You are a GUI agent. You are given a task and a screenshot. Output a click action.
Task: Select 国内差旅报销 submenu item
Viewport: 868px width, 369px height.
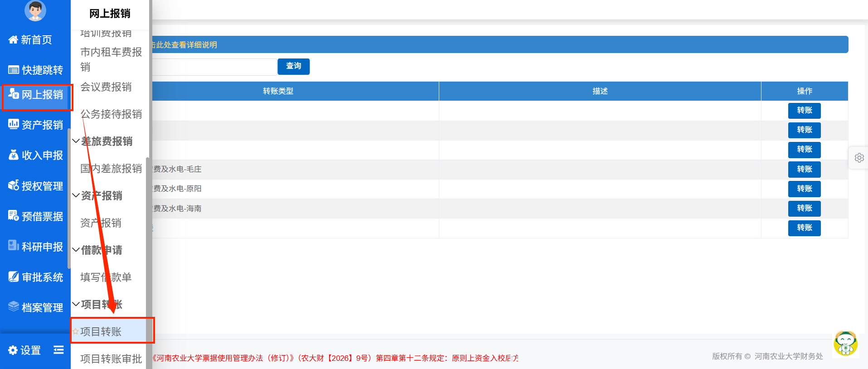click(x=111, y=169)
